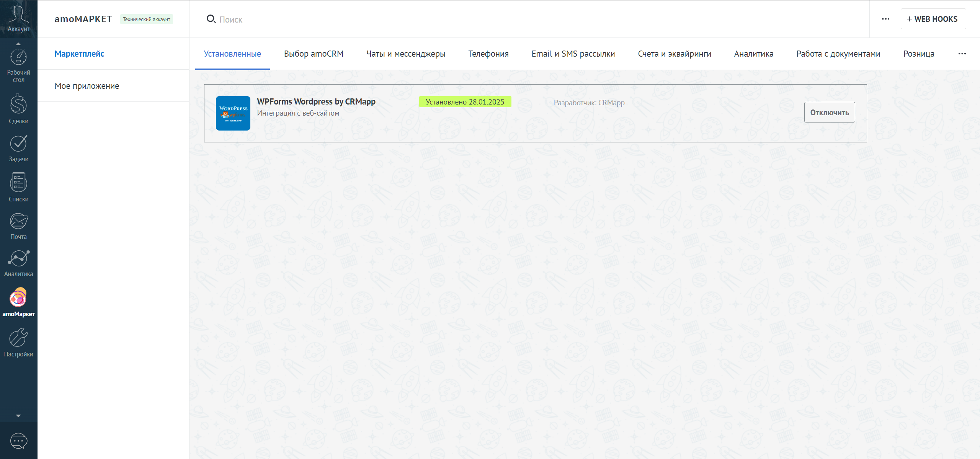Switch to the Установленные tab

tap(232, 54)
